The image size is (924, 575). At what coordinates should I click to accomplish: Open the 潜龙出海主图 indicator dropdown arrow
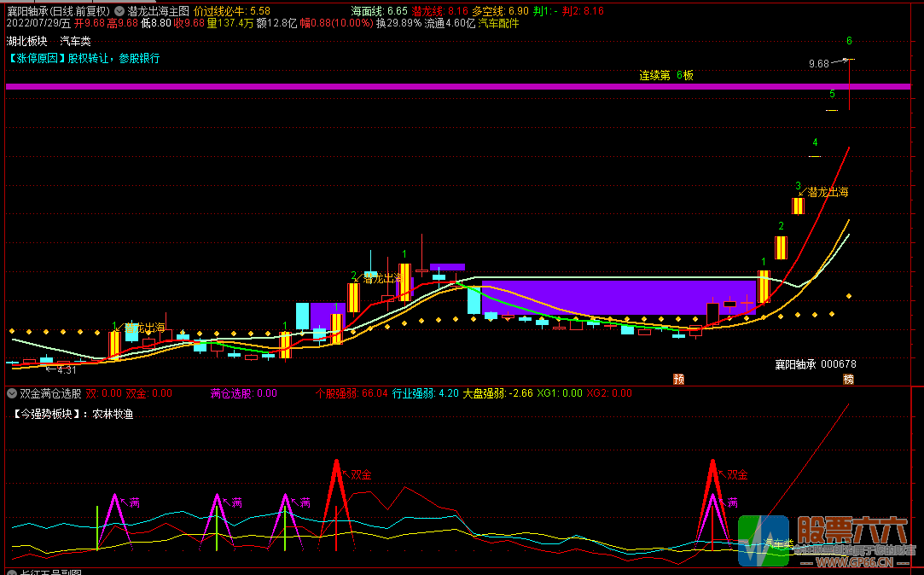(119, 11)
